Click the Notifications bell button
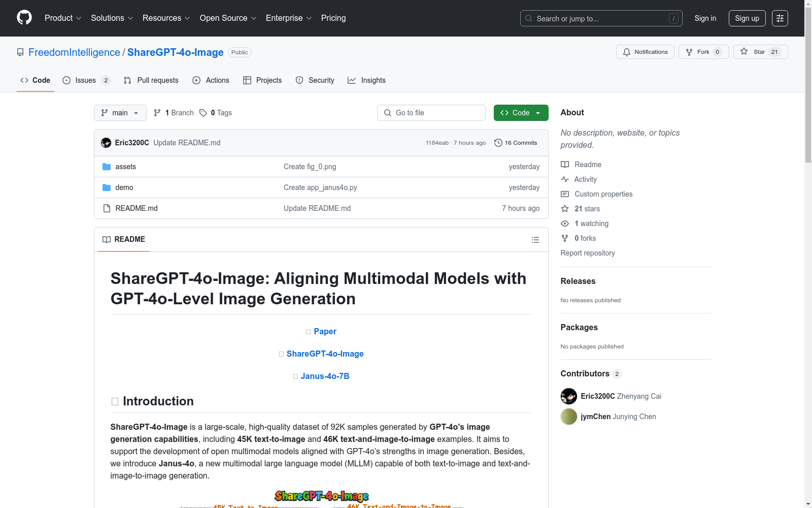Screen dimensions: 812x508 pos(645,52)
